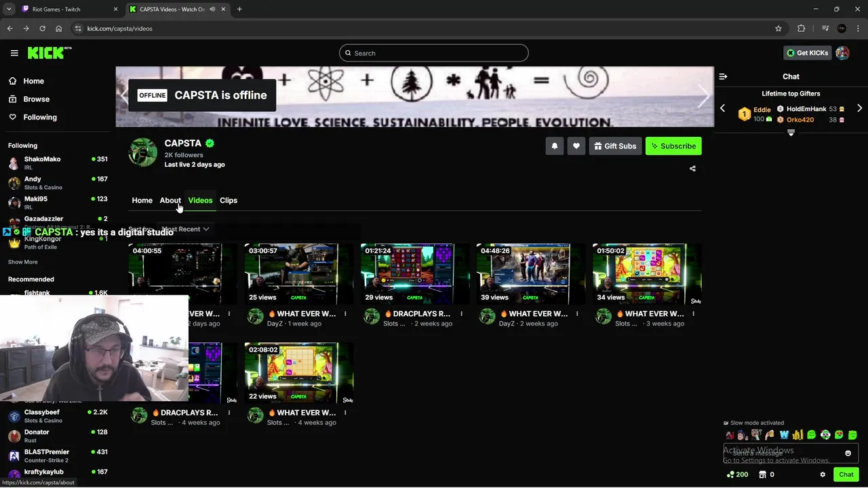The width and height of the screenshot is (868, 488).
Task: Open chat settings gear icon
Action: [x=823, y=474]
